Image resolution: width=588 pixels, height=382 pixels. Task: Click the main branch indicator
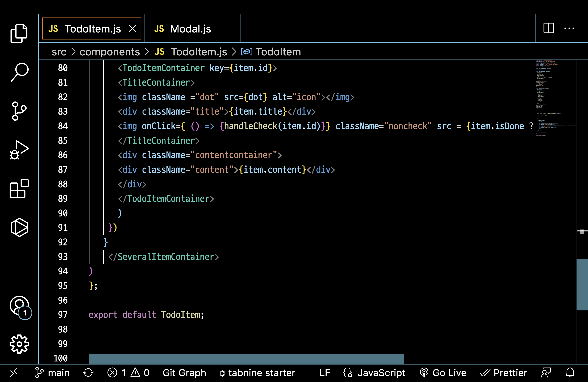point(52,373)
